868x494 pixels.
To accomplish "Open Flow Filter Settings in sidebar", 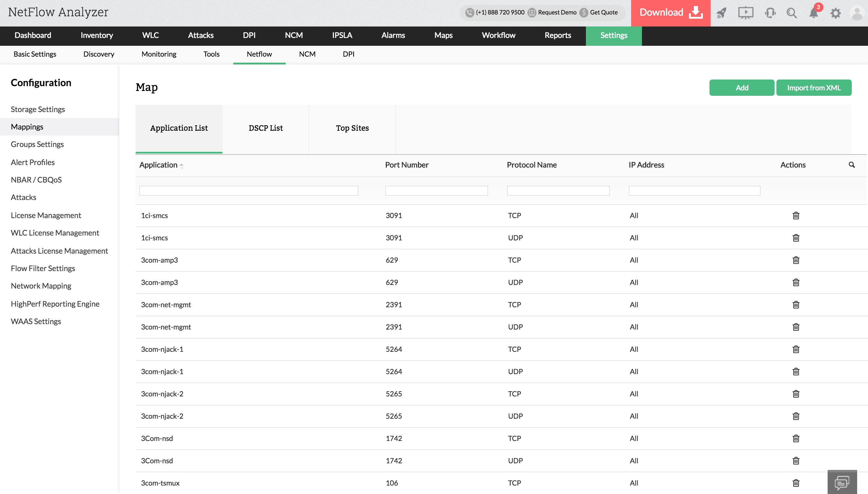I will click(x=43, y=268).
